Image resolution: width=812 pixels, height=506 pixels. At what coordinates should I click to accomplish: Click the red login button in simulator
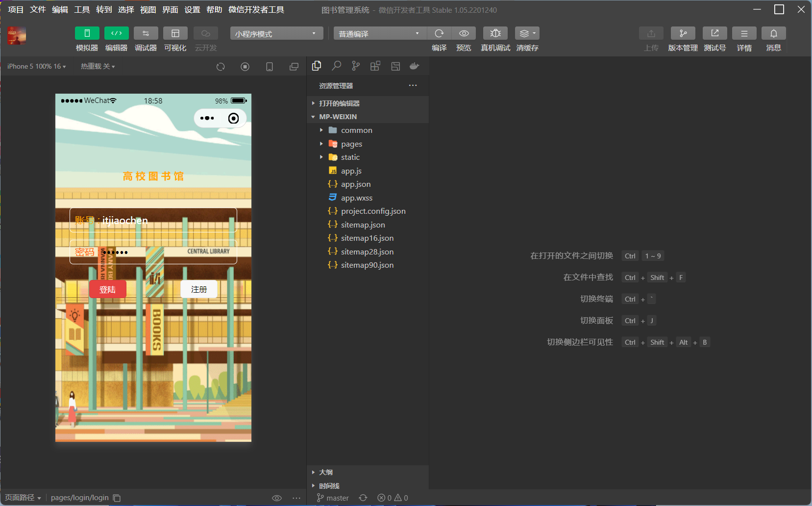[x=108, y=289]
